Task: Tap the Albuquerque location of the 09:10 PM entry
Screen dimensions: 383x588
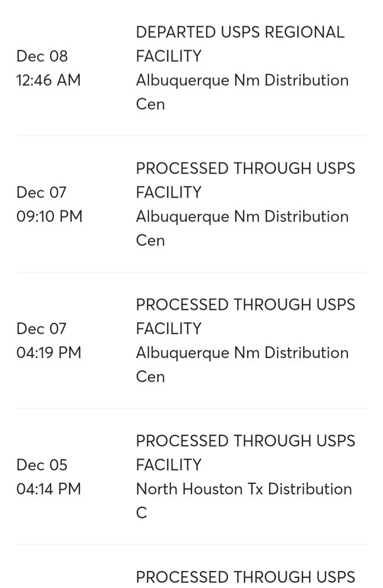Action: click(242, 228)
